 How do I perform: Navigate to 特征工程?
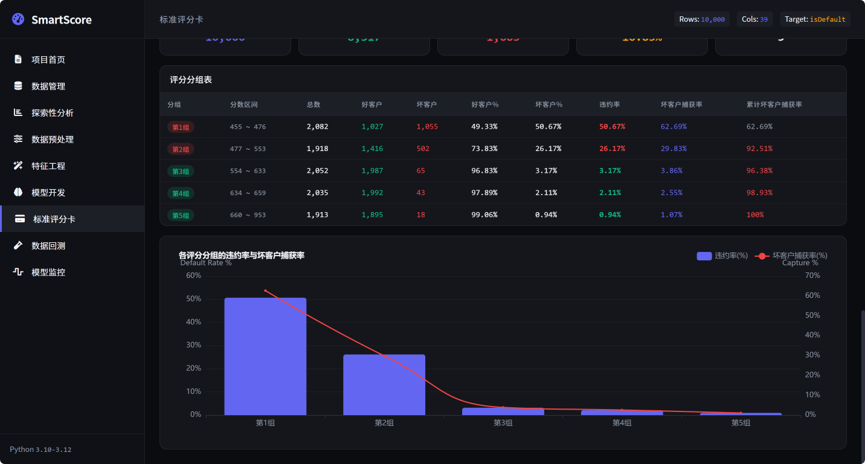click(72, 166)
